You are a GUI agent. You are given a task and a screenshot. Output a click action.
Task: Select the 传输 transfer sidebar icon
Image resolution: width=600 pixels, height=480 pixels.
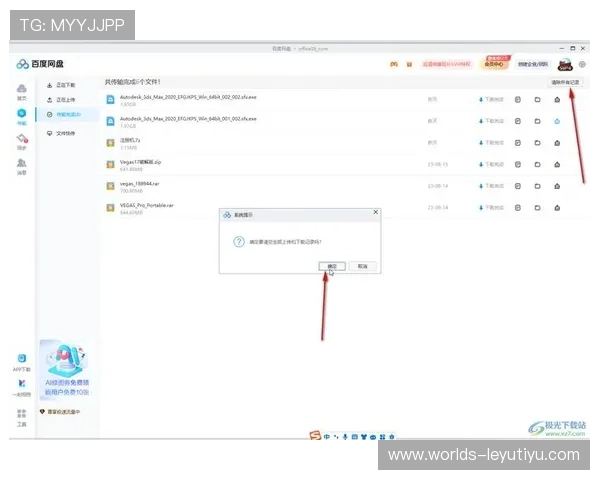click(x=21, y=116)
